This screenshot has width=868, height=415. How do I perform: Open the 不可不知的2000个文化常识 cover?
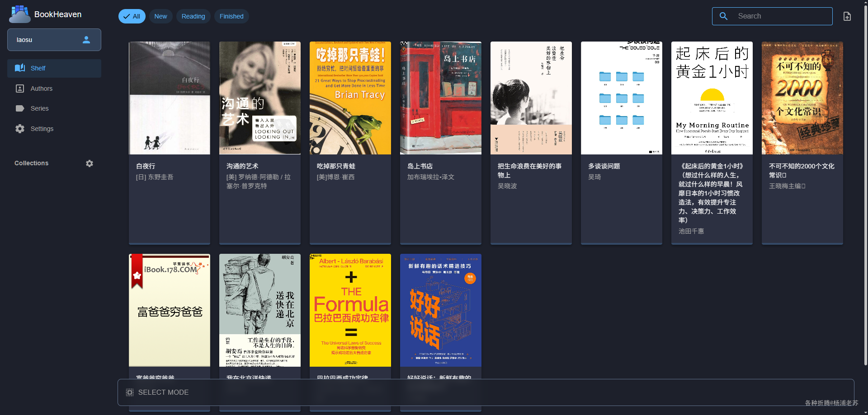[802, 98]
